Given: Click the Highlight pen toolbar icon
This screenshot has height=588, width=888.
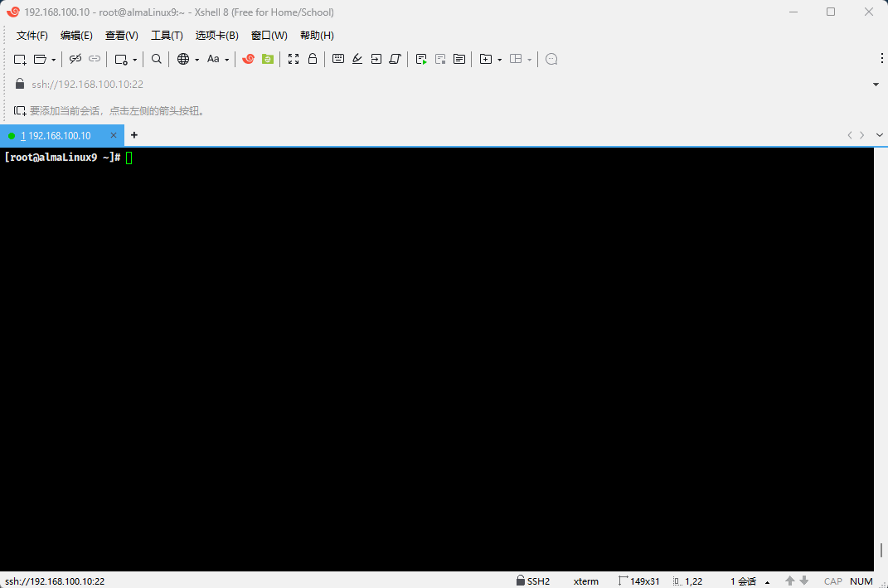Looking at the screenshot, I should coord(357,59).
